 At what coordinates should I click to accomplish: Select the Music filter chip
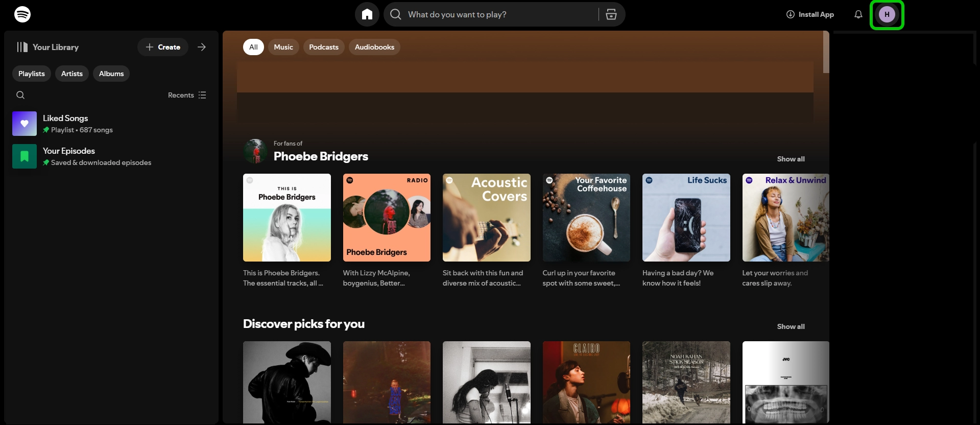click(x=283, y=47)
